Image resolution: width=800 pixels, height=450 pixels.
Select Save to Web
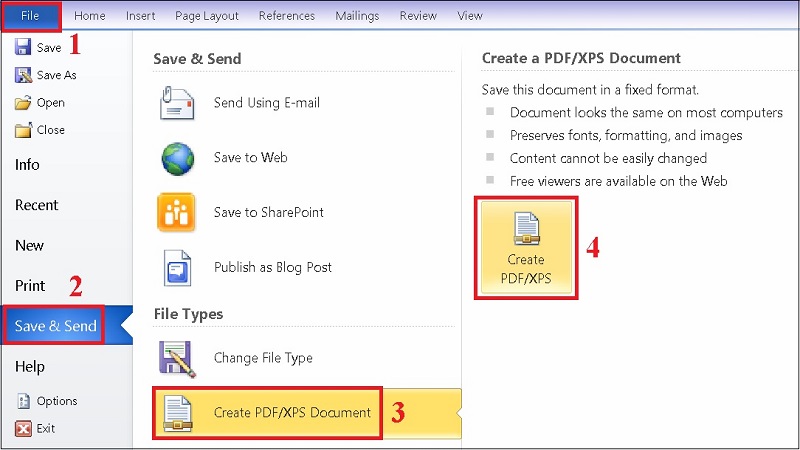[x=251, y=157]
